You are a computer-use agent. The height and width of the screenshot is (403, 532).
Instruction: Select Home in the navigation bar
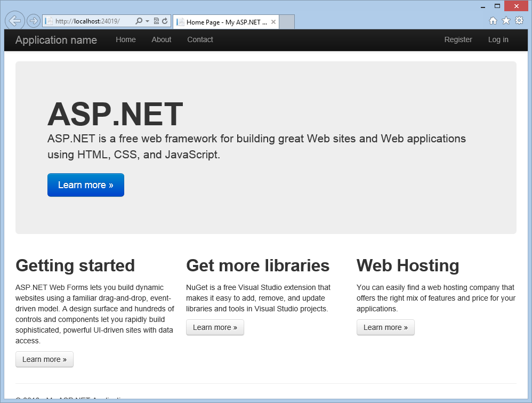pos(126,39)
